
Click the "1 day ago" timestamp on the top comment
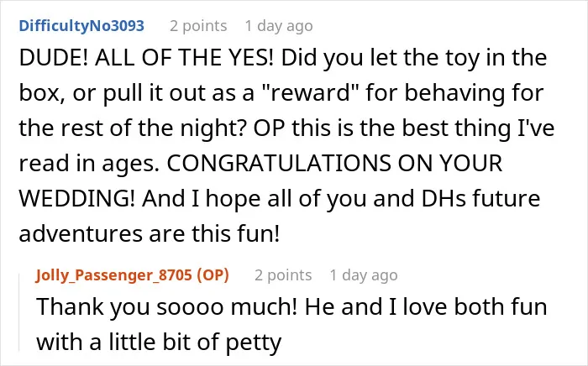point(279,26)
